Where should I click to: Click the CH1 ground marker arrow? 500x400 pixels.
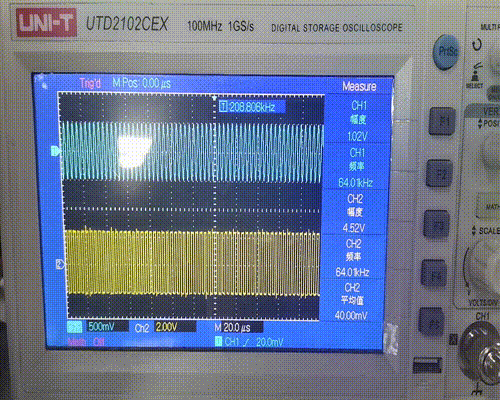pos(55,151)
